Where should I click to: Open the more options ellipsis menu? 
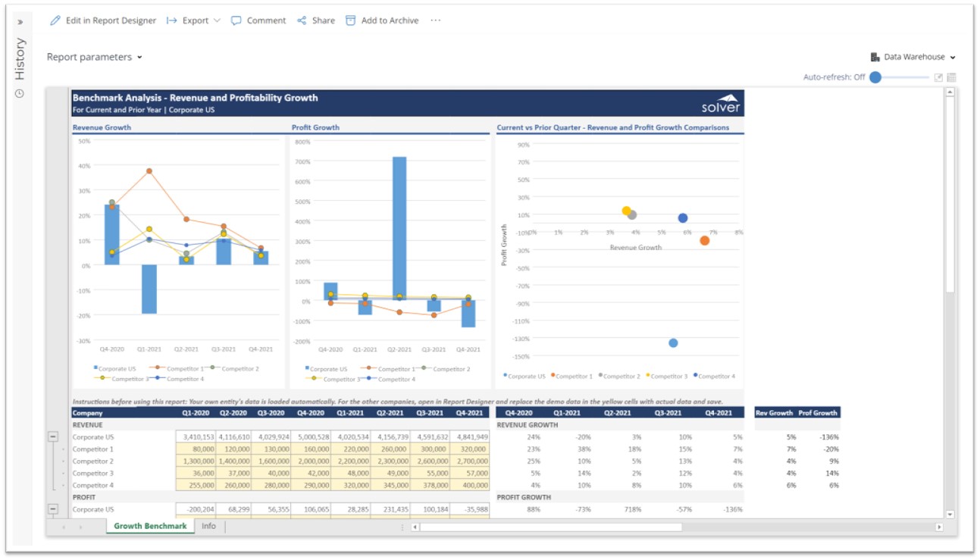click(435, 20)
